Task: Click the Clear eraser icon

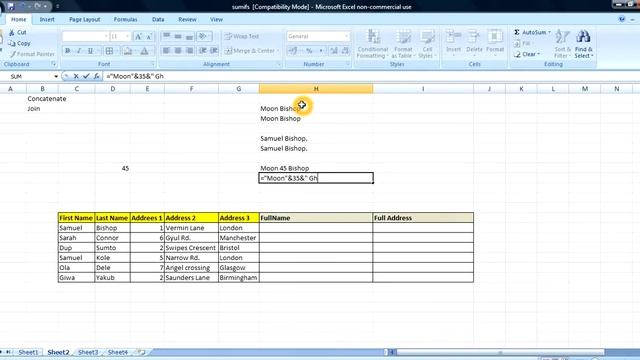Action: [517, 54]
